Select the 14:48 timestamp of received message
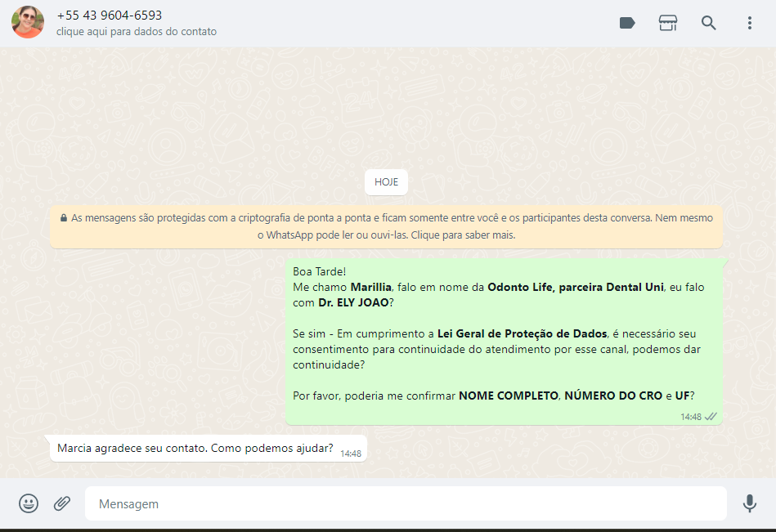The width and height of the screenshot is (776, 532). coord(351,454)
